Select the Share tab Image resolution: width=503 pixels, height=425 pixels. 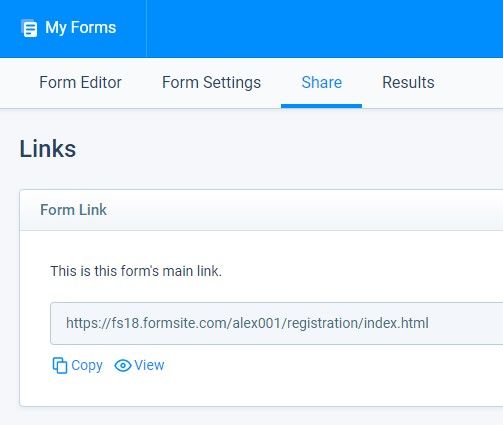pyautogui.click(x=322, y=82)
